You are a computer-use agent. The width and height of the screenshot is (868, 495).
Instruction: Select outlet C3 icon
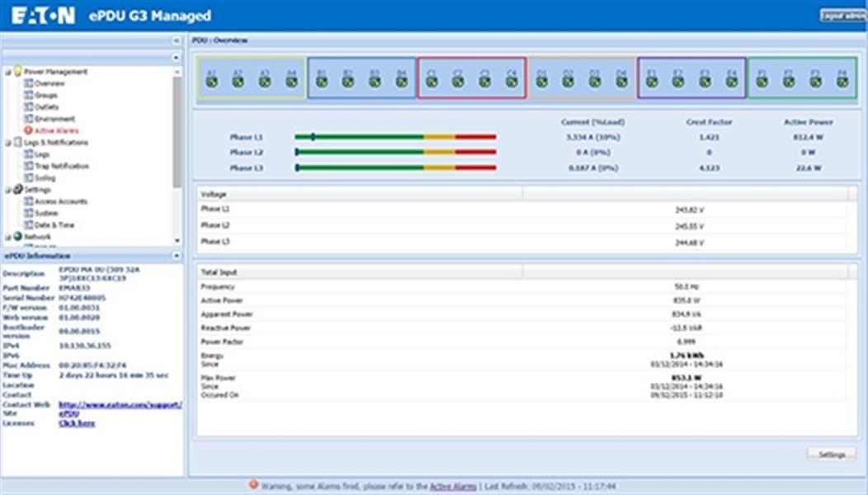tap(485, 82)
